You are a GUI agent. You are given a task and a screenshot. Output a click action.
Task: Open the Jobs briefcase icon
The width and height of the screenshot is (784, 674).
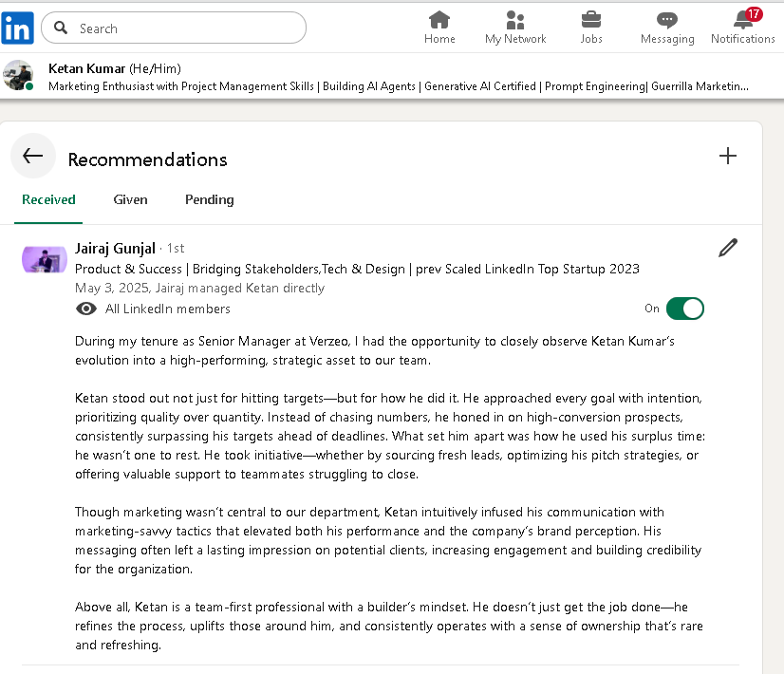click(x=591, y=21)
